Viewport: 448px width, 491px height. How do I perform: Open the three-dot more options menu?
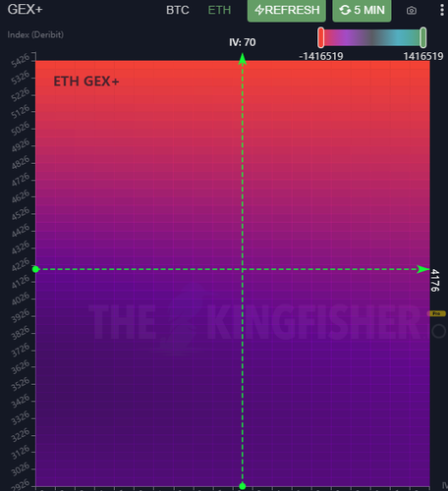click(x=442, y=10)
